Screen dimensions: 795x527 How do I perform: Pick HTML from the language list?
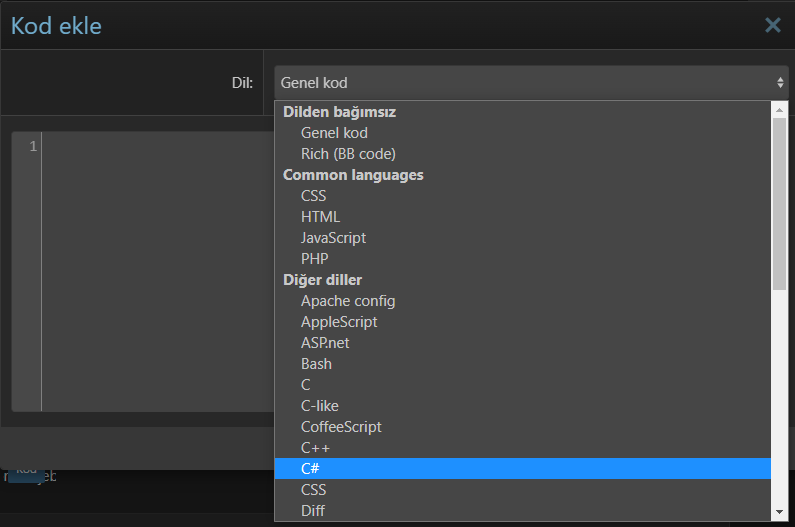tap(320, 217)
